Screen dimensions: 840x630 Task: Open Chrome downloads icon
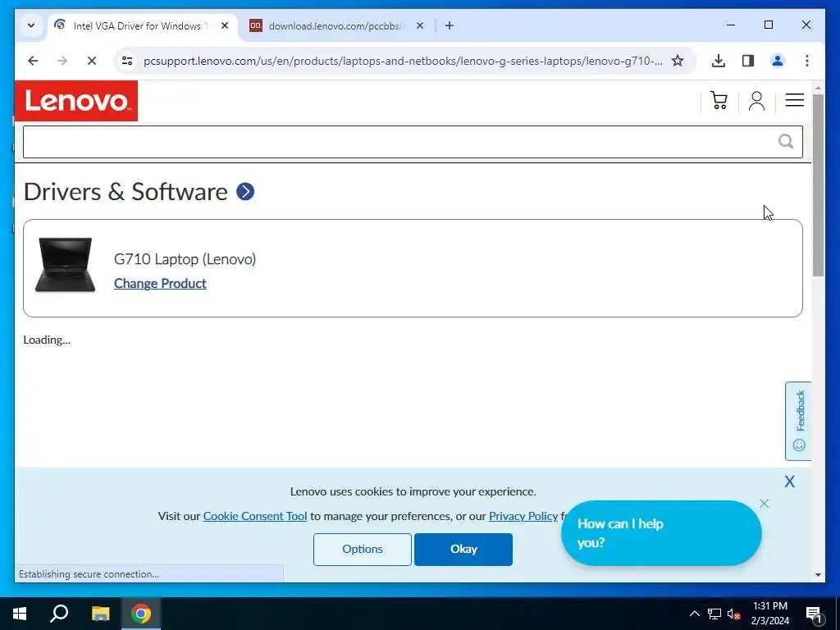pyautogui.click(x=719, y=61)
